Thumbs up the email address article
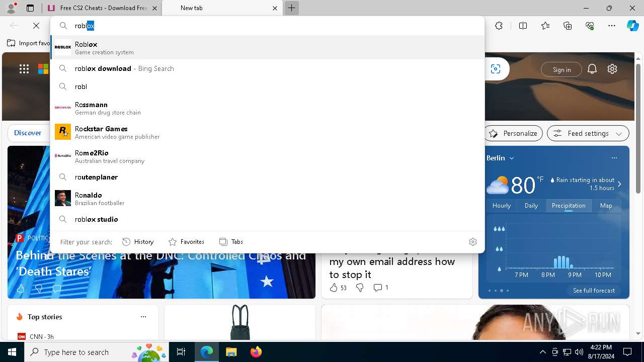This screenshot has width=644, height=362. point(338,288)
